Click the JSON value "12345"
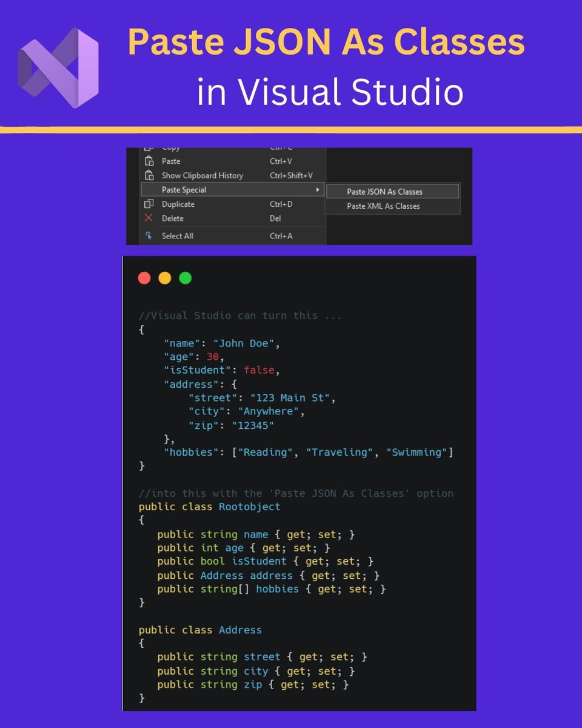This screenshot has height=728, width=582. [x=253, y=425]
